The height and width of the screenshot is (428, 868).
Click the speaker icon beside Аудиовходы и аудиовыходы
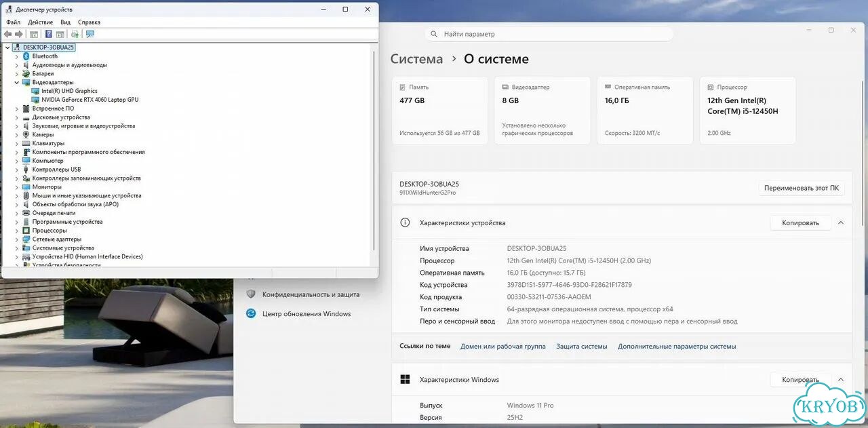[x=26, y=65]
